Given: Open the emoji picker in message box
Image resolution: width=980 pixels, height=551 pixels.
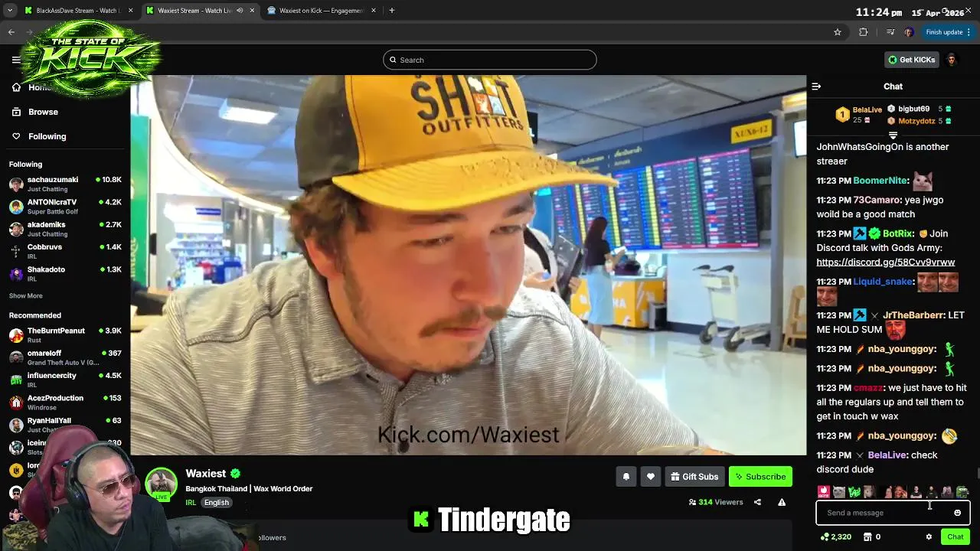Looking at the screenshot, I should [957, 513].
